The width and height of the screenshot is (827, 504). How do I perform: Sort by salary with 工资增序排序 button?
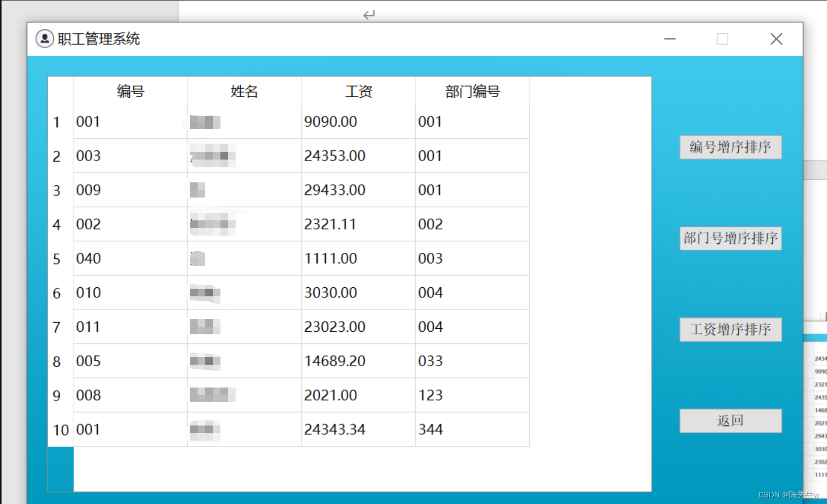[x=730, y=330]
